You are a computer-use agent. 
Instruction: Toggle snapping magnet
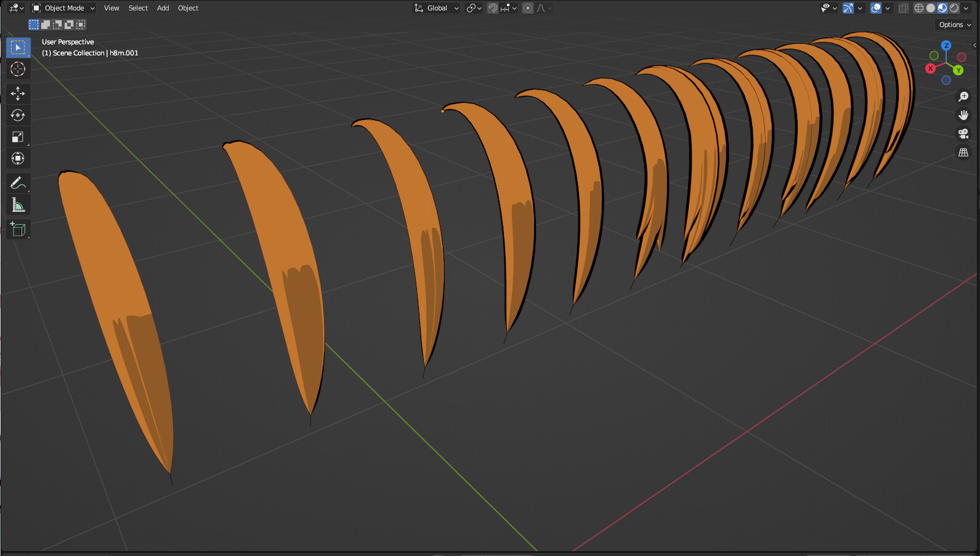pyautogui.click(x=493, y=8)
